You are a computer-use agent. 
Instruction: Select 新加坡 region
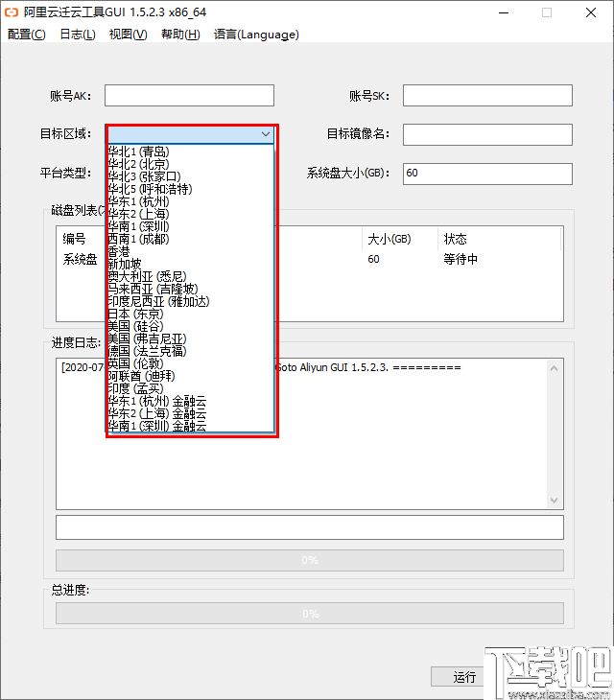pos(190,265)
